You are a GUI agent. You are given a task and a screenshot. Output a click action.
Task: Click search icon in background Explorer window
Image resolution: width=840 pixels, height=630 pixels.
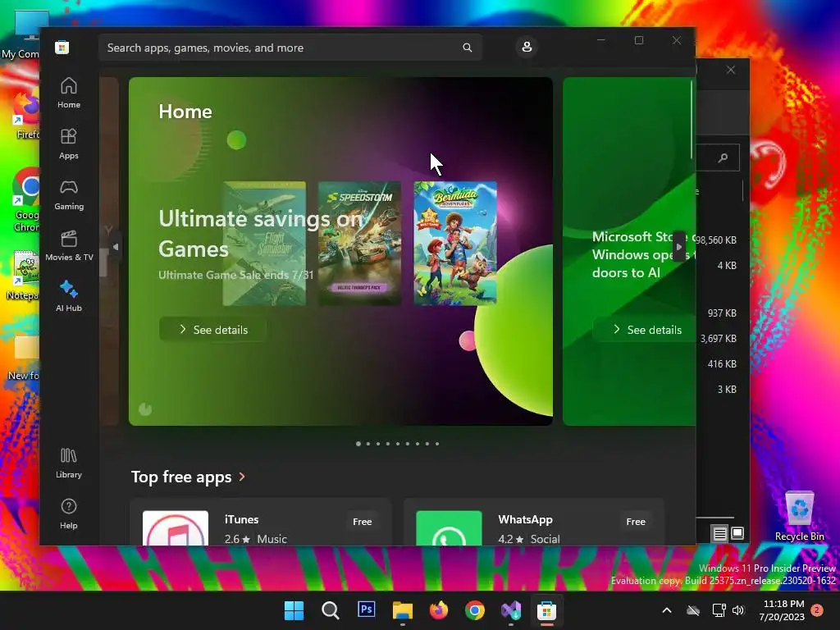coord(724,157)
